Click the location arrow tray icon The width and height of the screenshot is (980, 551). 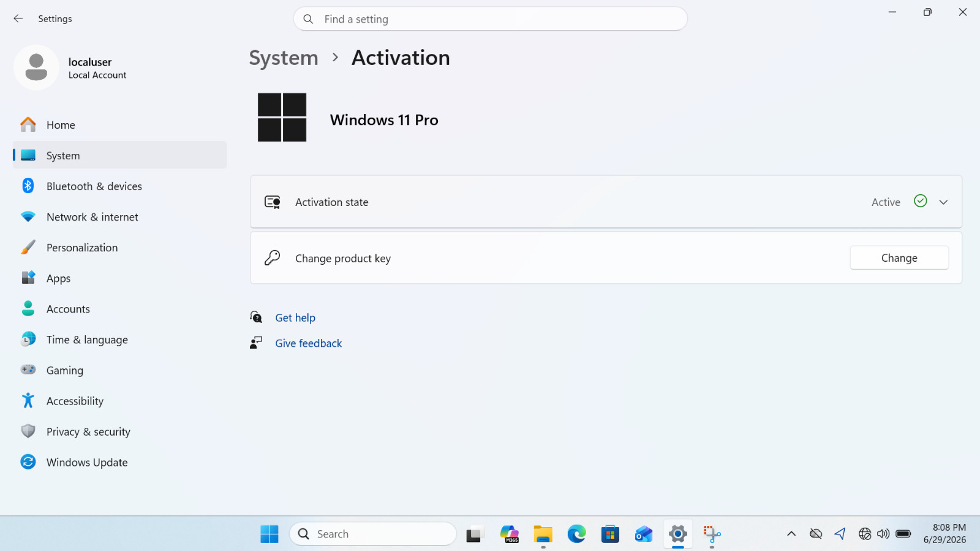coord(840,534)
